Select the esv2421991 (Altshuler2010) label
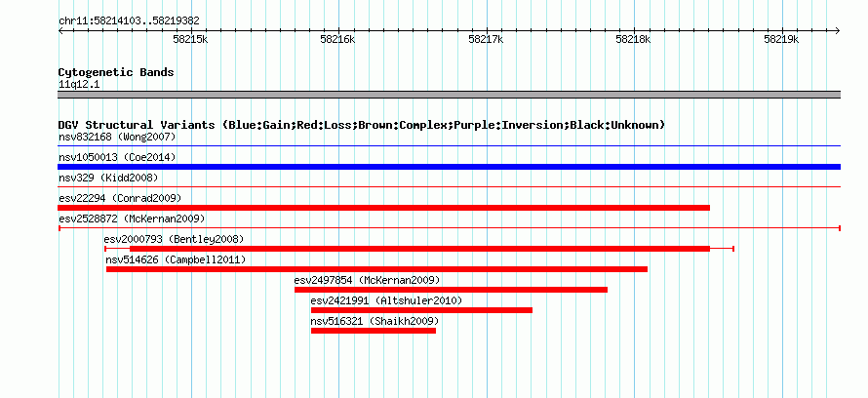The height and width of the screenshot is (398, 868). coord(386,300)
